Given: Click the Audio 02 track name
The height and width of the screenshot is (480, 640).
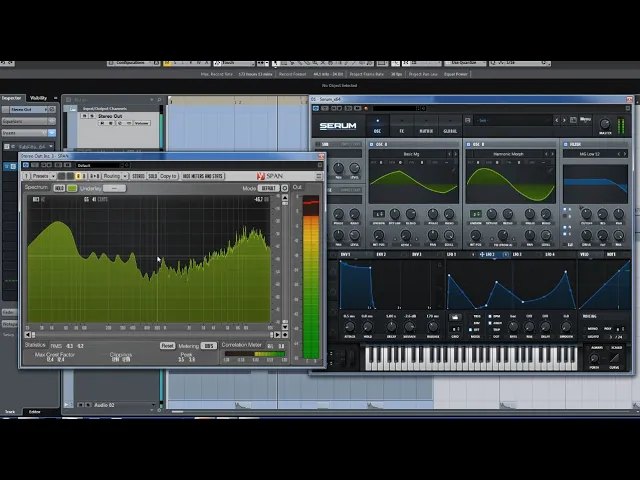Looking at the screenshot, I should pyautogui.click(x=104, y=405).
